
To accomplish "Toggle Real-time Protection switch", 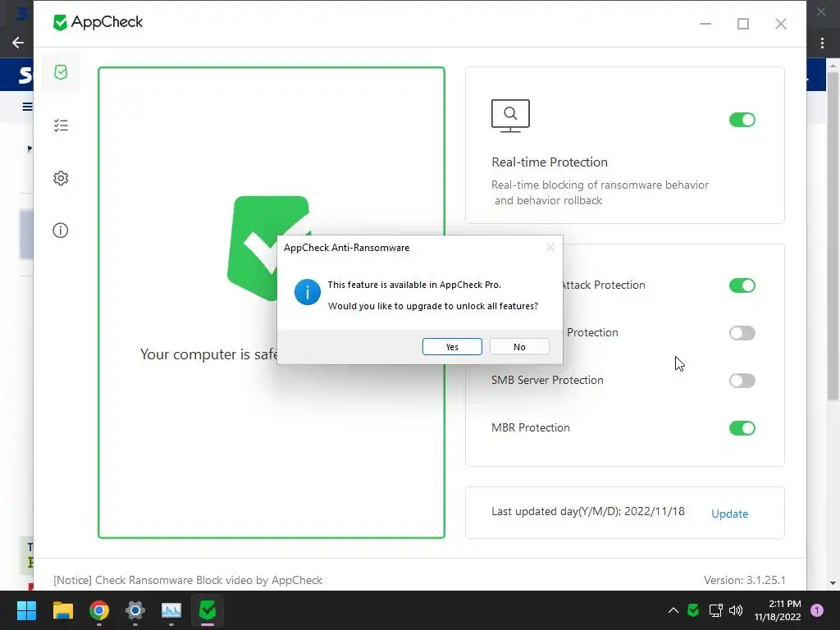I will [x=742, y=120].
